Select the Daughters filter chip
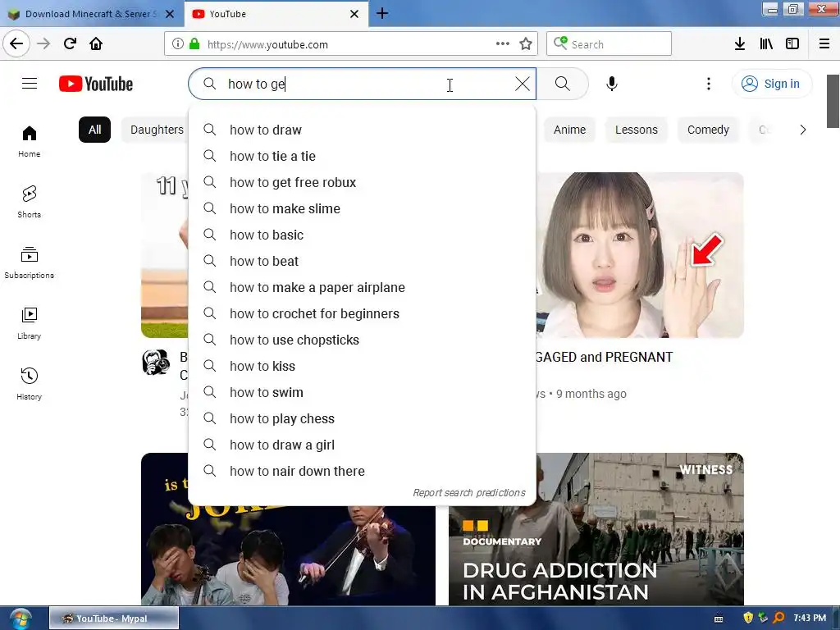The width and height of the screenshot is (840, 630). [x=156, y=130]
